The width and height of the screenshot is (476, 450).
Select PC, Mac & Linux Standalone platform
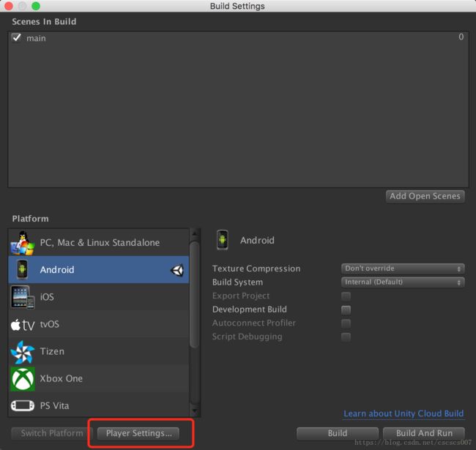(99, 243)
